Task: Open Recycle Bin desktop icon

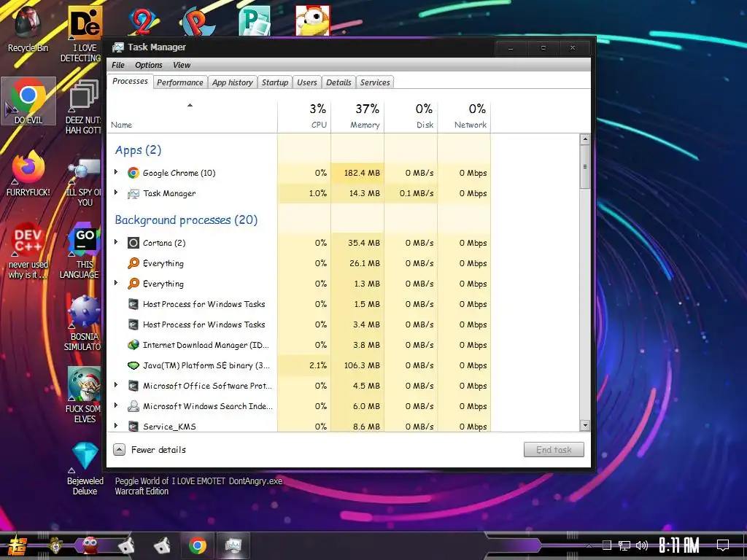Action: [x=28, y=29]
